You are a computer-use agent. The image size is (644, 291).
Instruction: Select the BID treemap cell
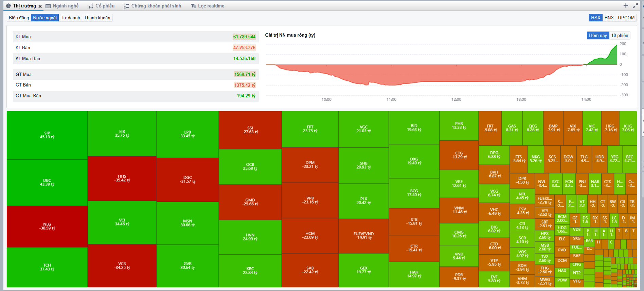(414, 128)
